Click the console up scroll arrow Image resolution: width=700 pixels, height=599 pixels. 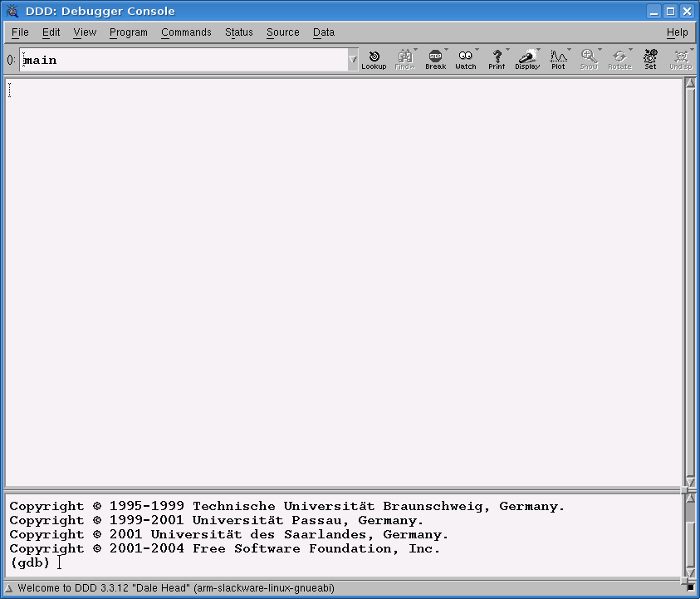click(x=690, y=498)
